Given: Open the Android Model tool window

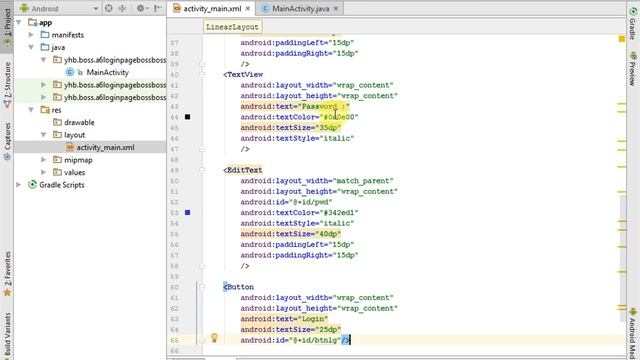Looking at the screenshot, I should (633, 333).
